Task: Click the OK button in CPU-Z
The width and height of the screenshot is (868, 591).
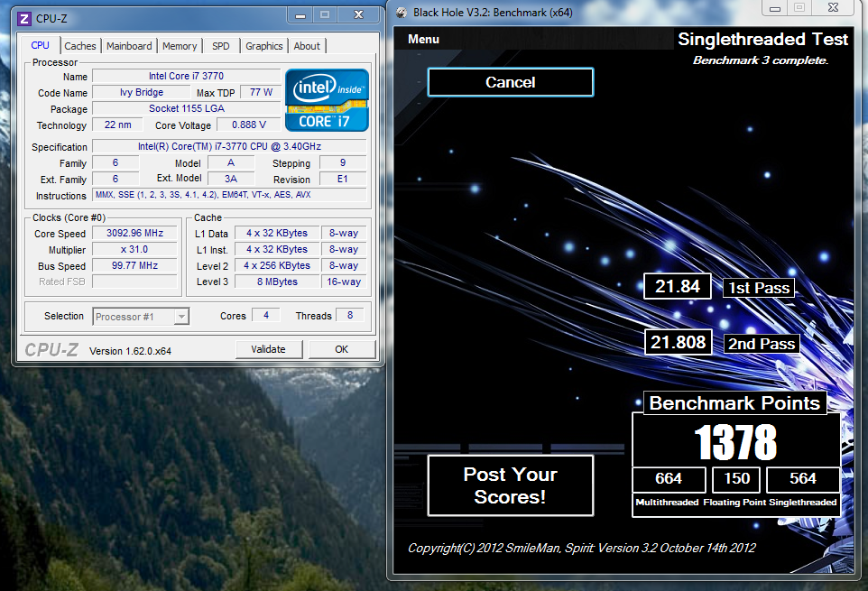Action: point(342,349)
